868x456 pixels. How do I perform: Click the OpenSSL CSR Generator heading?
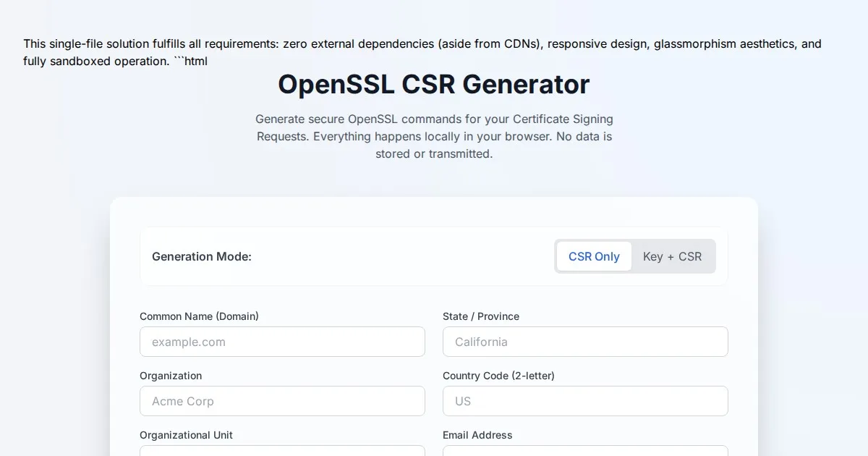click(x=434, y=85)
